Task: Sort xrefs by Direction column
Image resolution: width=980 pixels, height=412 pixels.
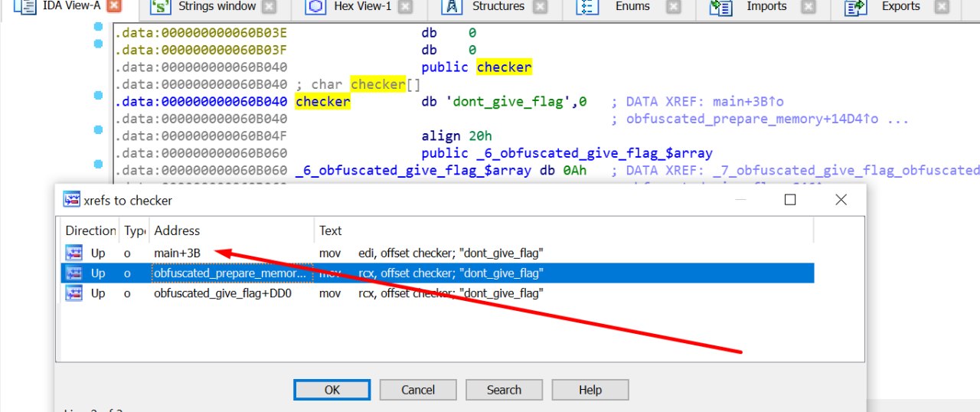Action: pyautogui.click(x=90, y=231)
